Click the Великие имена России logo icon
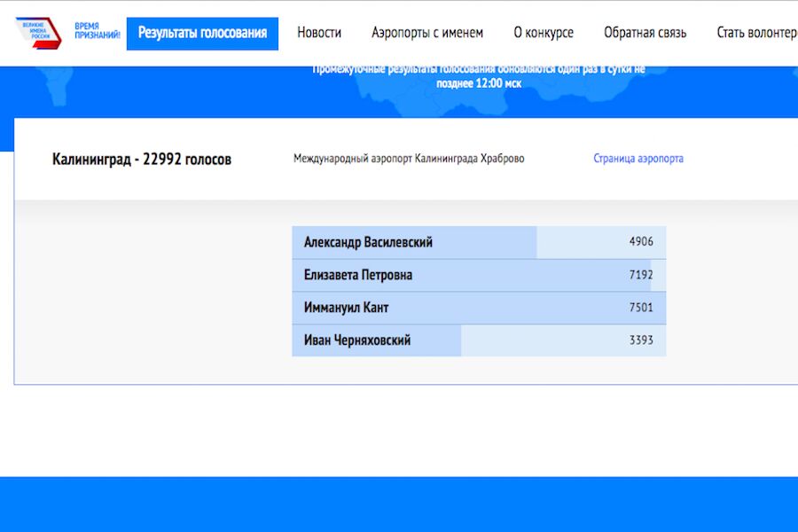The width and height of the screenshot is (798, 532). (38, 33)
